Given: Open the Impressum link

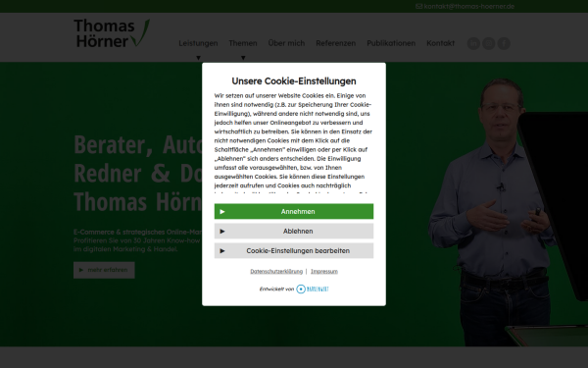Looking at the screenshot, I should pos(324,271).
